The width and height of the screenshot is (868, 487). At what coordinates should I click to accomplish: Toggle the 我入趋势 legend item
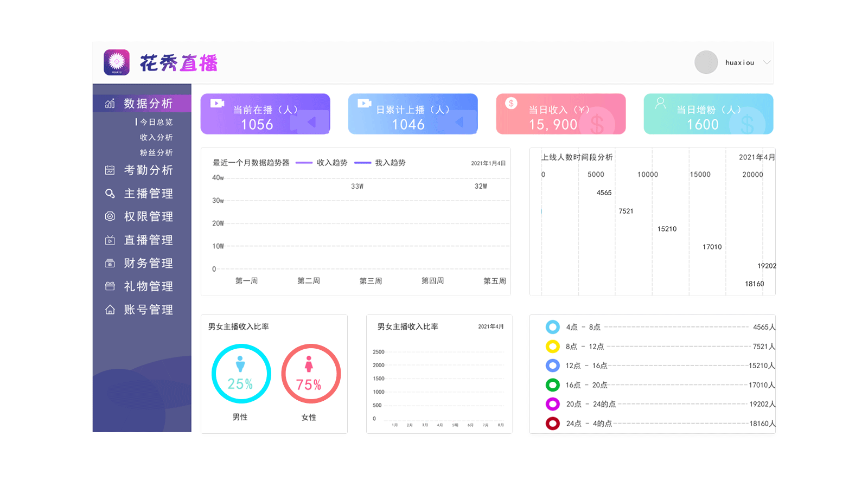coord(380,163)
